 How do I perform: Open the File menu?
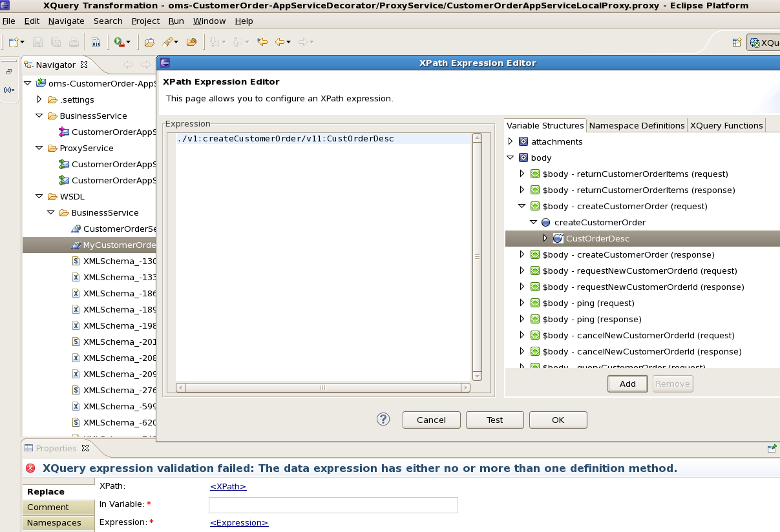click(x=9, y=21)
